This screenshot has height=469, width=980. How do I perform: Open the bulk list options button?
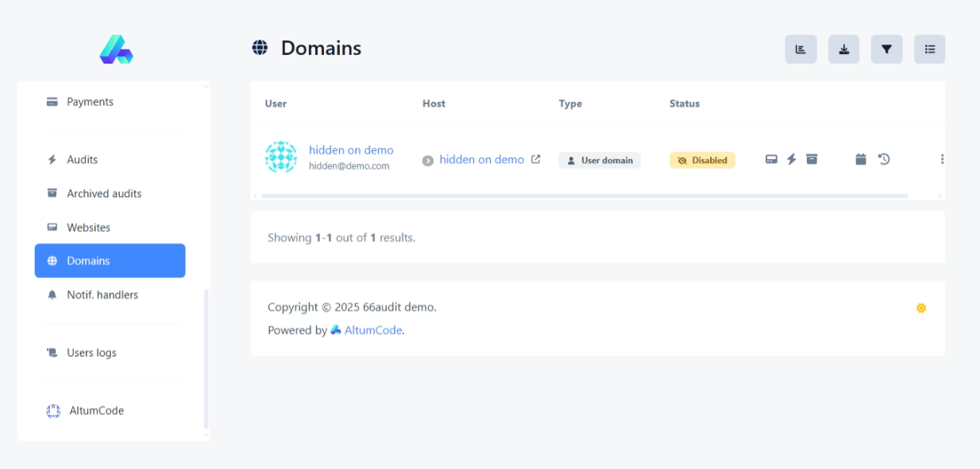click(929, 49)
